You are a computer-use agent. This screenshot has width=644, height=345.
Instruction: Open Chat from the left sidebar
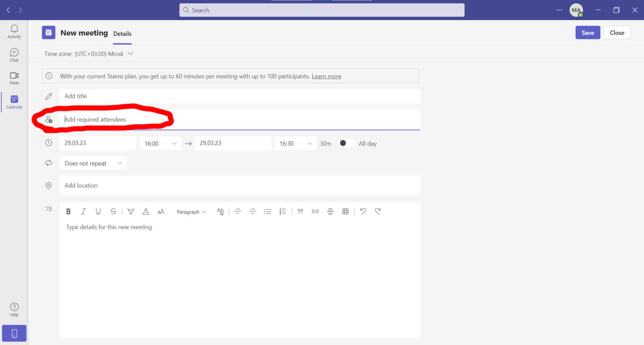click(x=14, y=55)
